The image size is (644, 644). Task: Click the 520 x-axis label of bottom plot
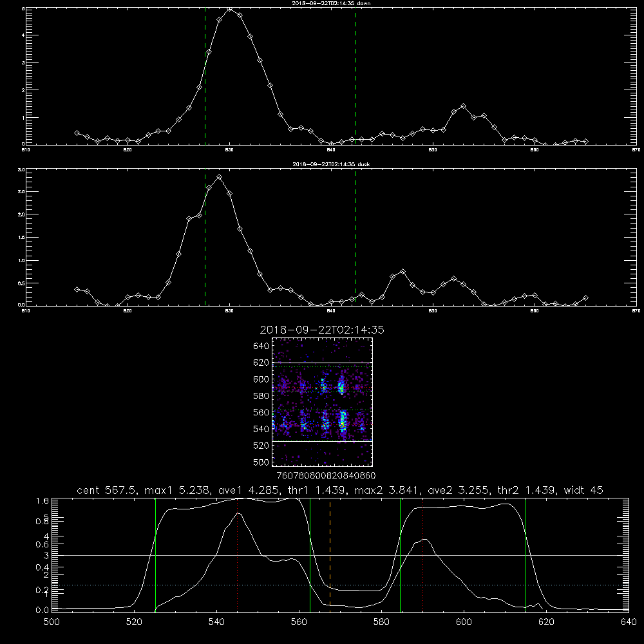(x=134, y=622)
